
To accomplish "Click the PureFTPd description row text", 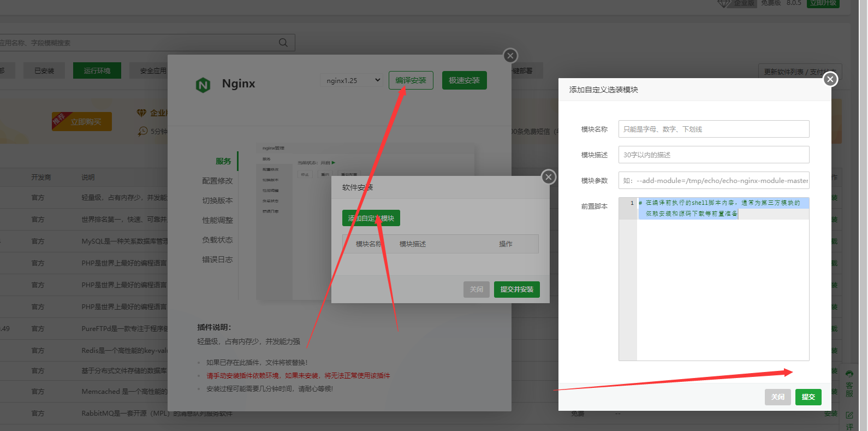I will click(x=124, y=328).
